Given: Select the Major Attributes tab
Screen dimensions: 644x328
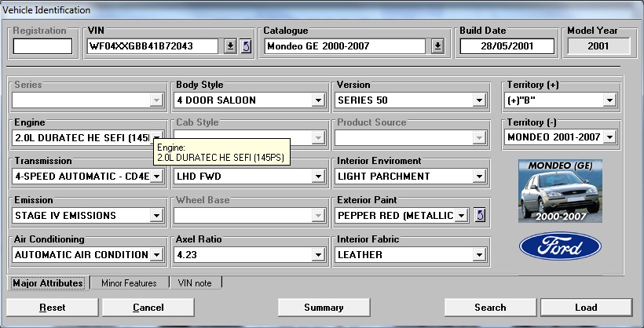Looking at the screenshot, I should 48,283.
